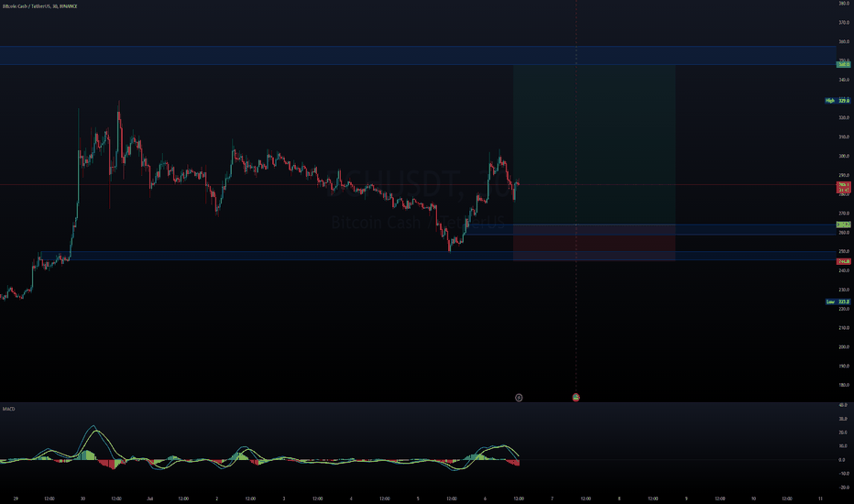Click the MACD -20.0 scale label
This screenshot has width=854, height=504.
843,488
